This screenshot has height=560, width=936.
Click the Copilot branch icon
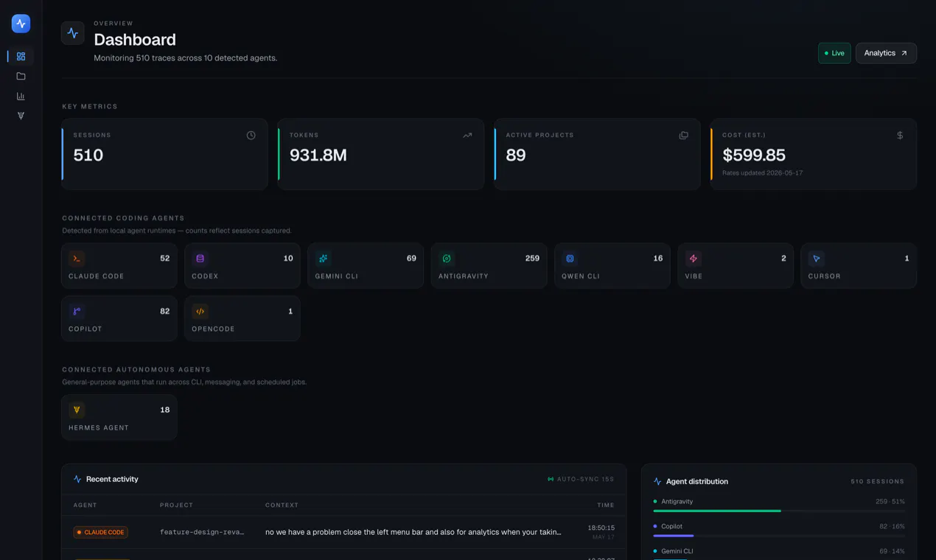coord(77,311)
